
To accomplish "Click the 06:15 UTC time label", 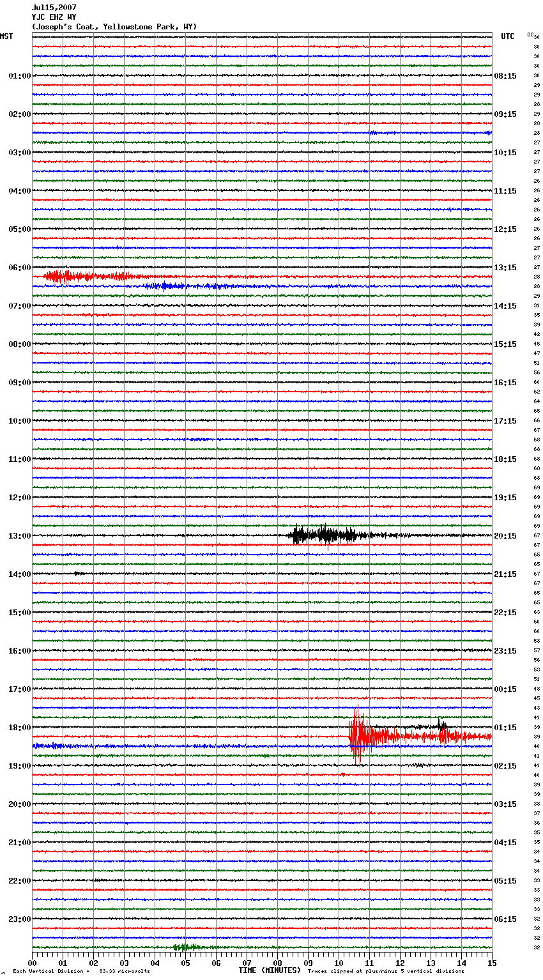I will pos(505,919).
